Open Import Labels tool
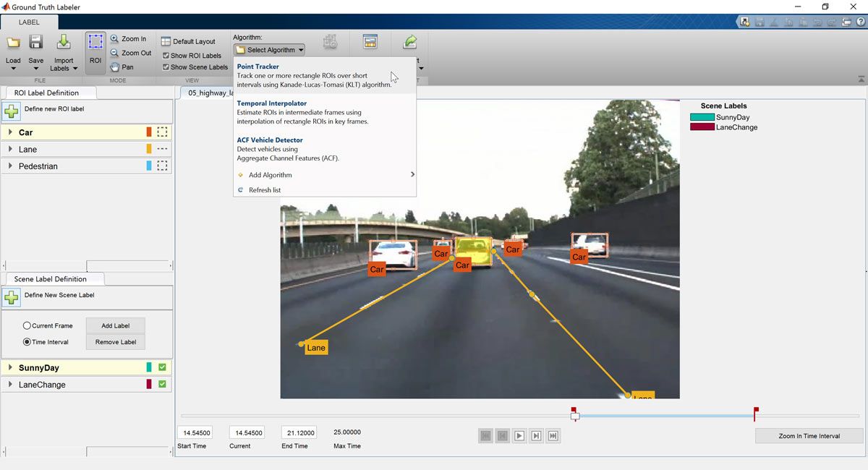Viewport: 868px width, 470px height. click(64, 43)
